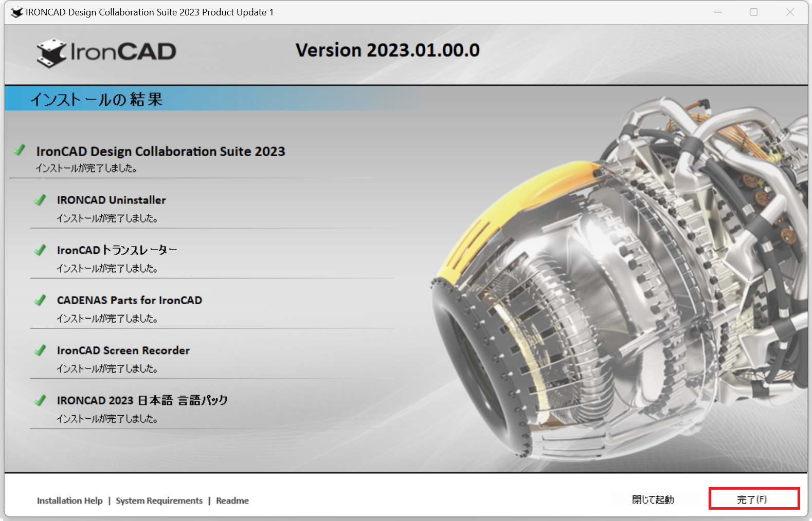Click the Version 2023.01.00.0 text
Screen dimensions: 812x521
click(387, 50)
